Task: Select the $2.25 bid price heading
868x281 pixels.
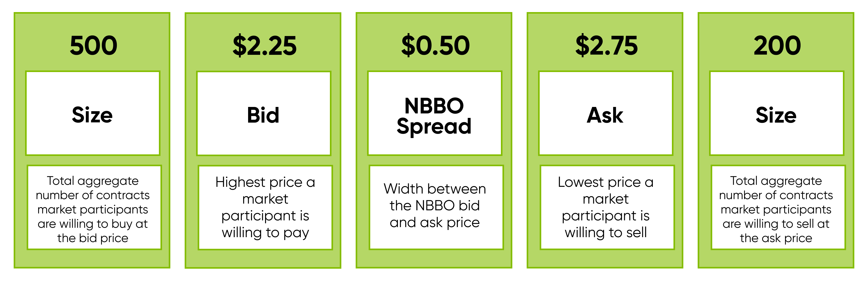Action: pos(264,45)
